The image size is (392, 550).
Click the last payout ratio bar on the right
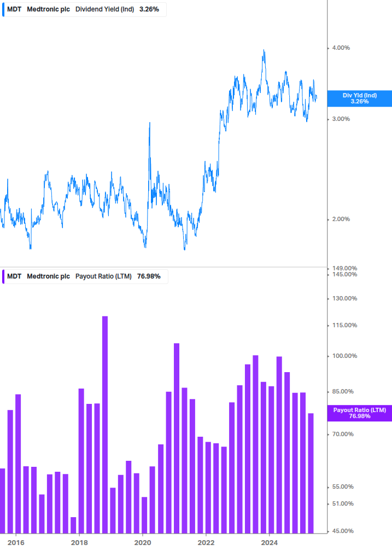tap(311, 473)
